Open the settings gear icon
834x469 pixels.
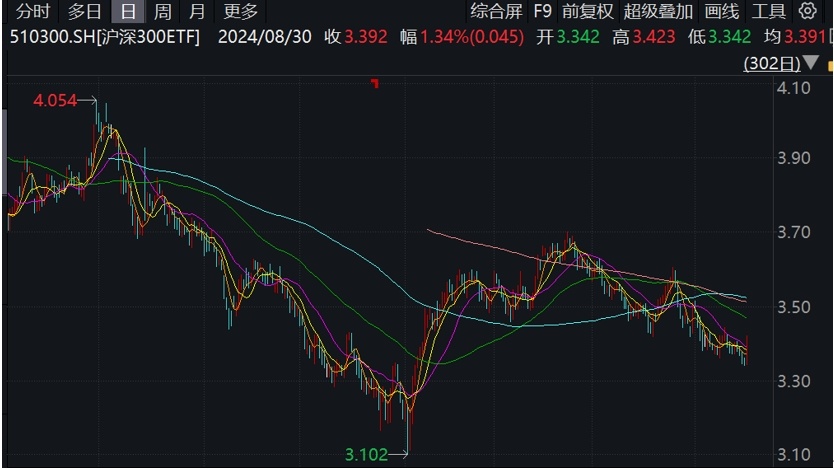coord(808,12)
